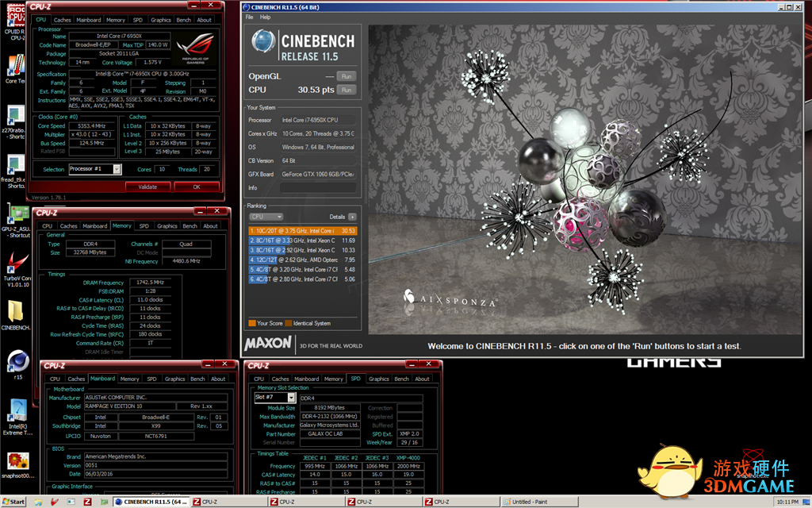Run the OpenGL benchmark
Screen dimensions: 812x508
click(x=347, y=76)
